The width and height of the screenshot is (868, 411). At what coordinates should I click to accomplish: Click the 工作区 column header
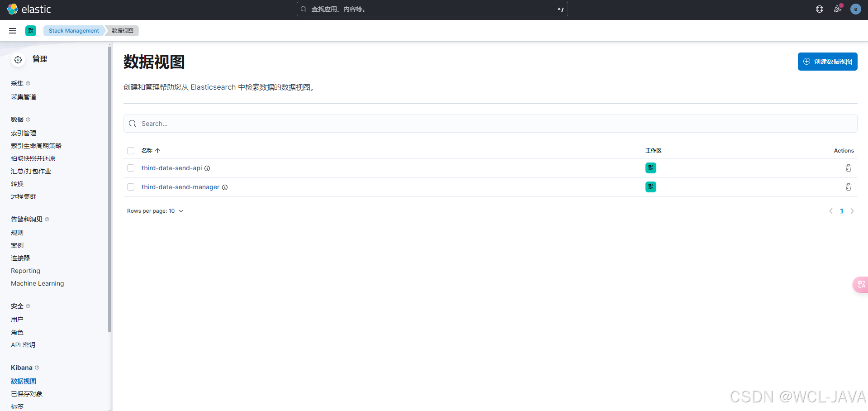click(654, 151)
